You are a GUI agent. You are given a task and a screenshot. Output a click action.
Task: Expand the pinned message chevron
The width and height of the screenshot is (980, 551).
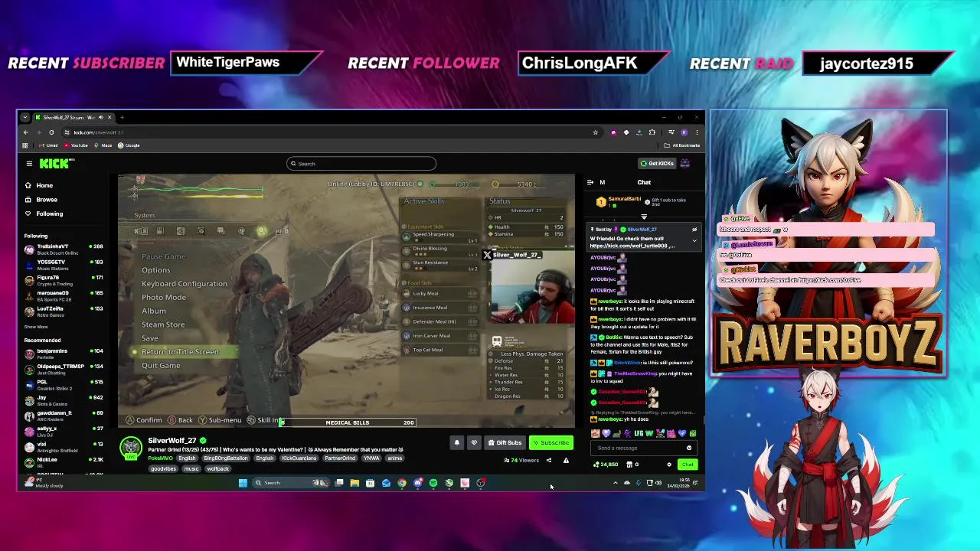point(694,241)
